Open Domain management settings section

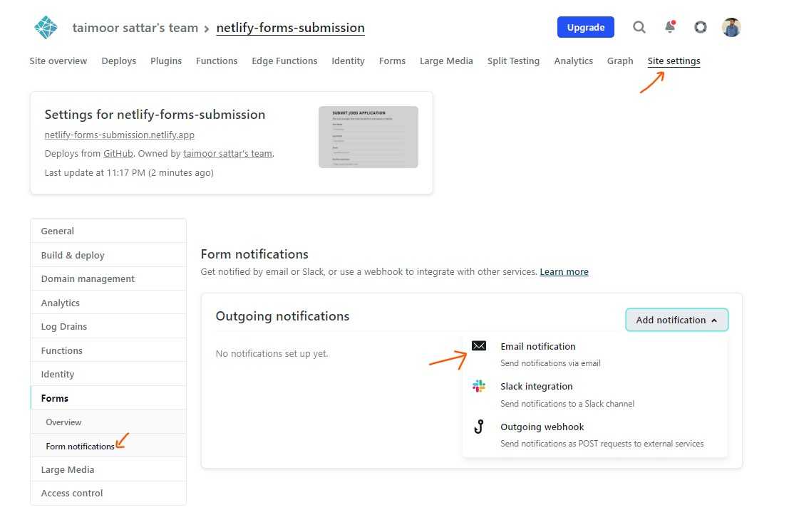pyautogui.click(x=88, y=279)
